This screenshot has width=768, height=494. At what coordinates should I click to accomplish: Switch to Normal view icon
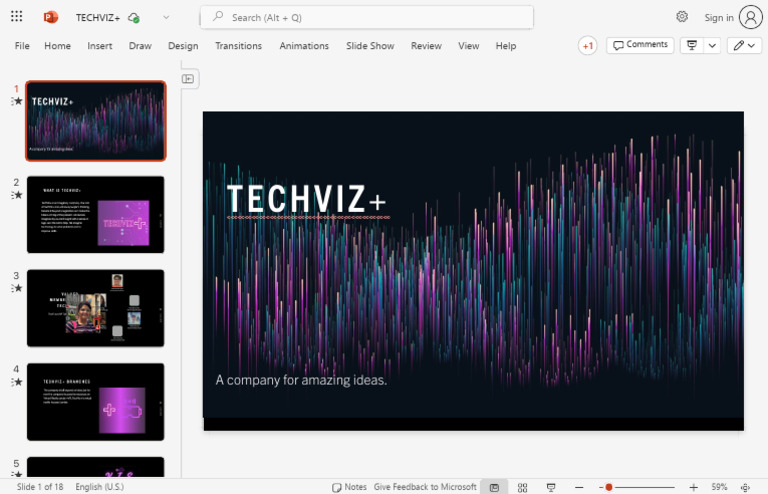(494, 487)
